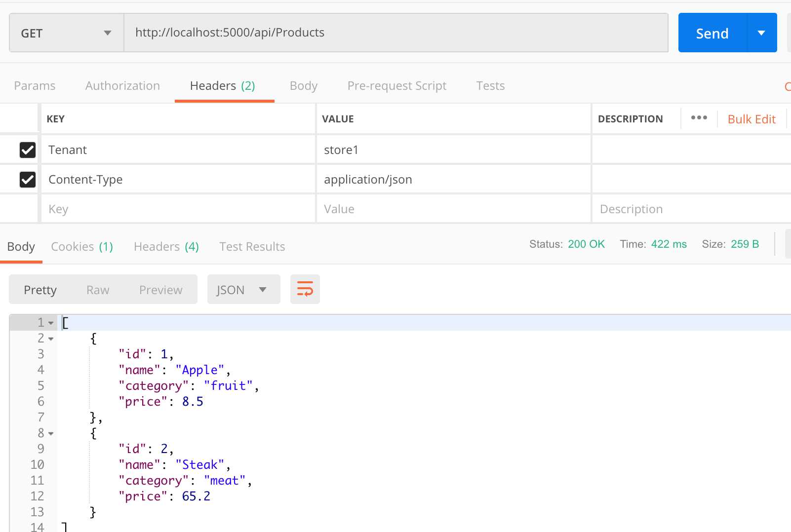Open the Pre-request Script tab
Screen dimensions: 791x532
pos(397,86)
